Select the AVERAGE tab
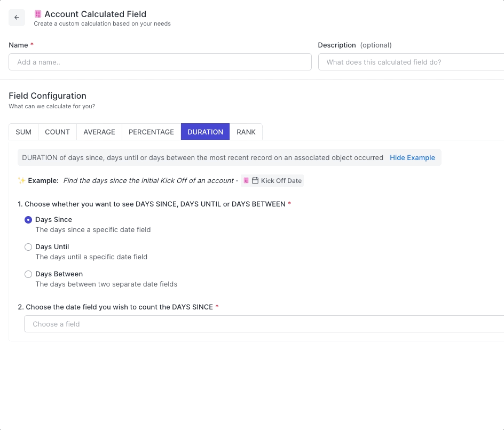The image size is (504, 430). tap(99, 132)
